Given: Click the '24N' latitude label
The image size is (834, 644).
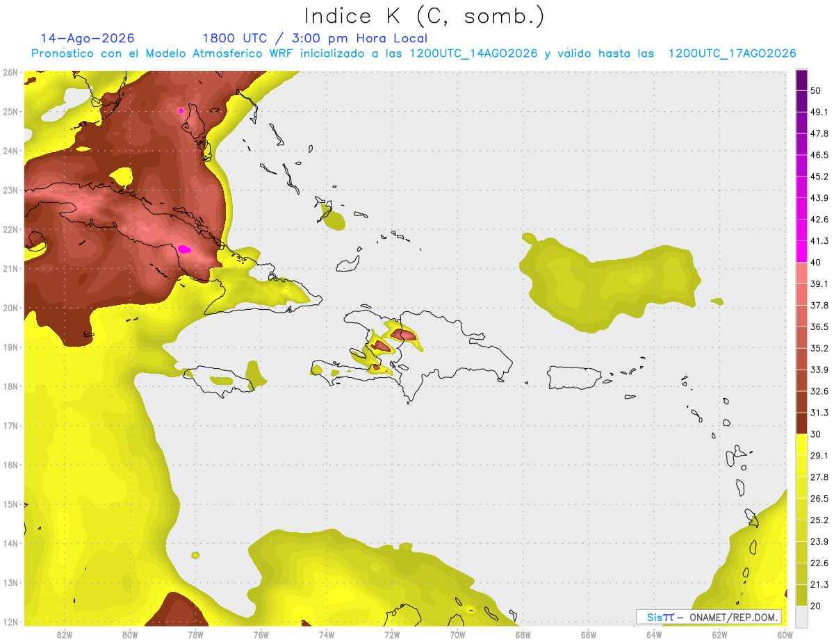Looking at the screenshot, I should (10, 151).
